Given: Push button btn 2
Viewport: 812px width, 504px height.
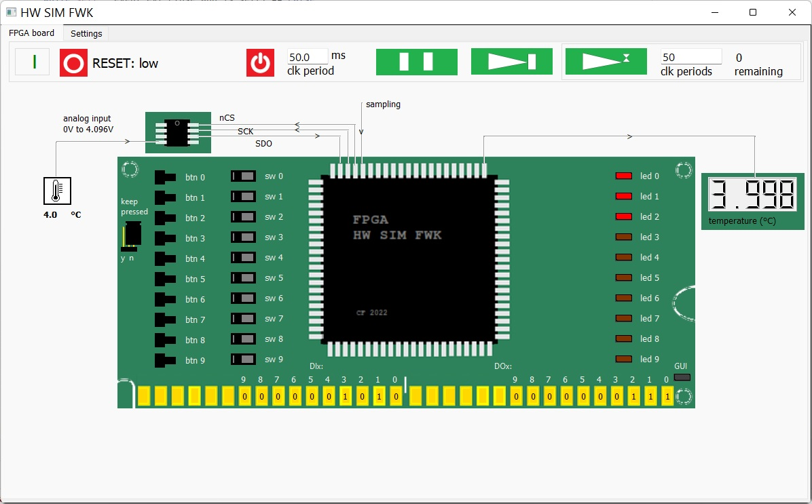Looking at the screenshot, I should [165, 218].
